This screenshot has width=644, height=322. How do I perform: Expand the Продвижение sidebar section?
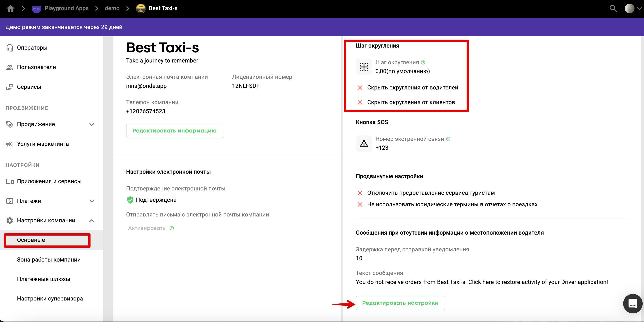92,124
